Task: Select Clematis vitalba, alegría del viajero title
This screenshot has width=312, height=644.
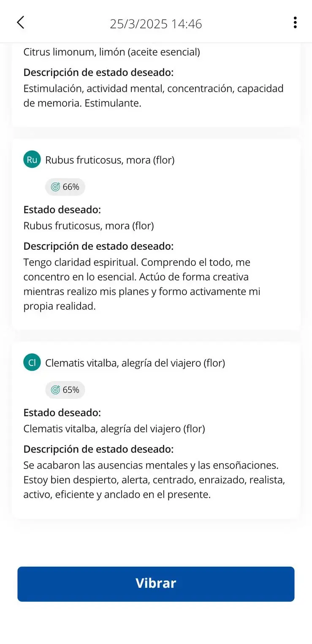Action: click(x=135, y=363)
